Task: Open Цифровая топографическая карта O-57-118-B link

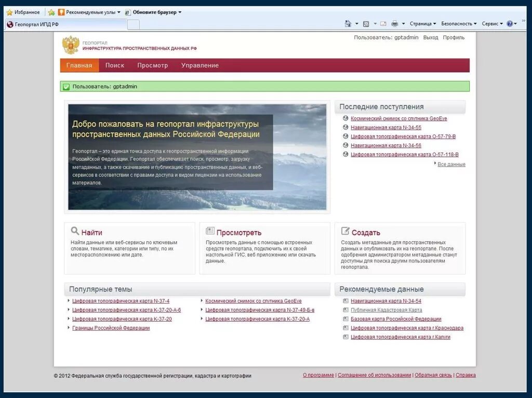Action: click(x=404, y=155)
